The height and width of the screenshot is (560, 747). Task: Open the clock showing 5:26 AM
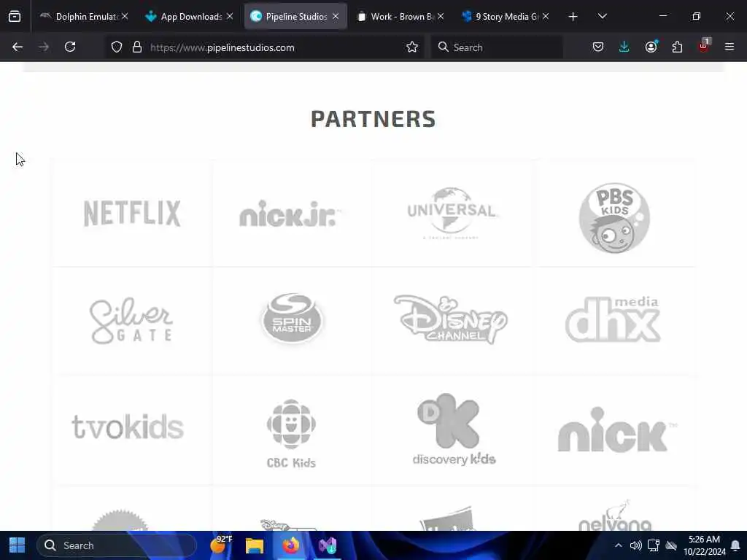705,545
